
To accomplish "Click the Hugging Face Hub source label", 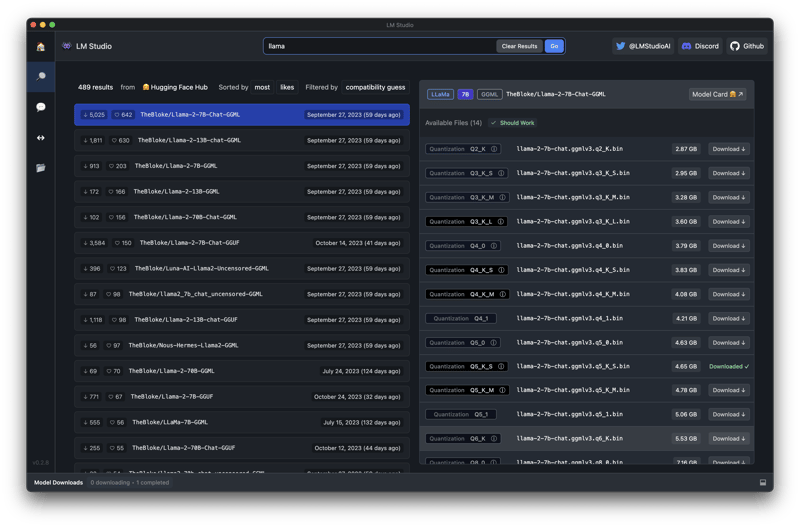I will (x=175, y=87).
